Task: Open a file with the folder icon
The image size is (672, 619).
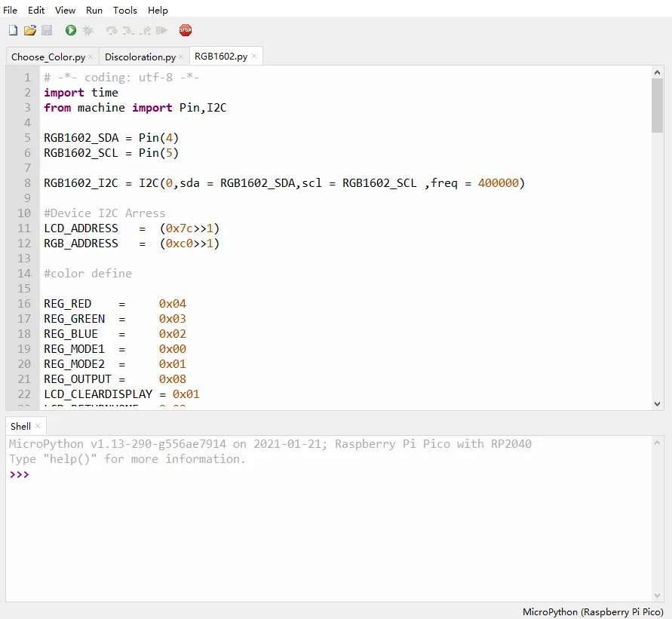Action: (x=30, y=30)
